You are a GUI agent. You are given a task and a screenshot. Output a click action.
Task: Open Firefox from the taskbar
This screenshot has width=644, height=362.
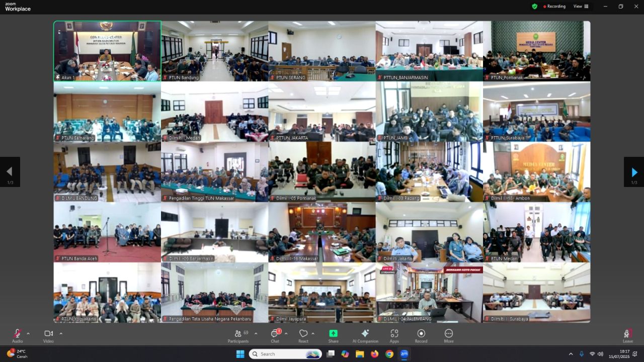click(374, 354)
